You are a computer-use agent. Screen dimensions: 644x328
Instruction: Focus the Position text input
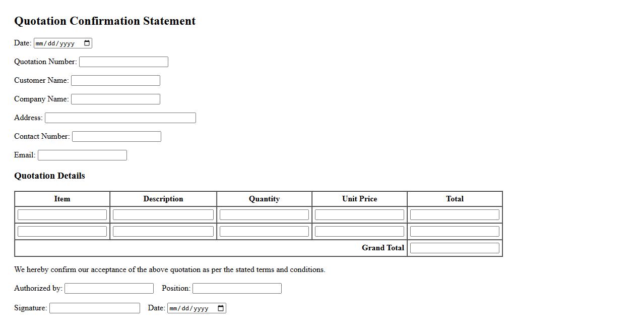237,289
